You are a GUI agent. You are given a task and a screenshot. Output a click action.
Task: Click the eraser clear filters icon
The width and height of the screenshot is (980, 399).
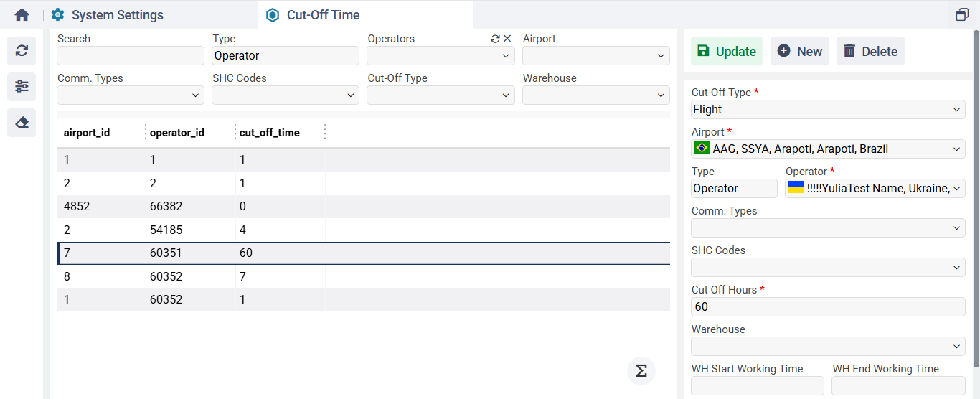pos(22,123)
